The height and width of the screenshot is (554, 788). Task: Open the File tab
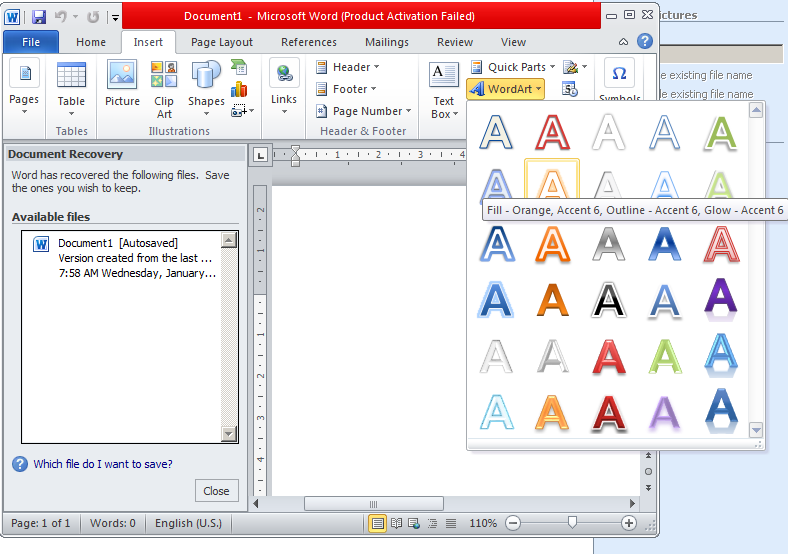31,42
